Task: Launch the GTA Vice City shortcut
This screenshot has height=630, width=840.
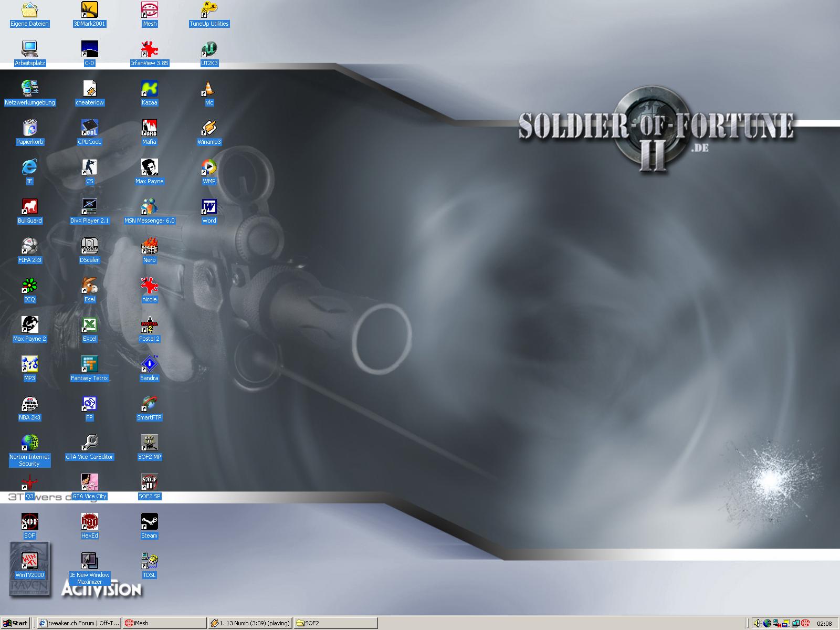Action: coord(89,483)
